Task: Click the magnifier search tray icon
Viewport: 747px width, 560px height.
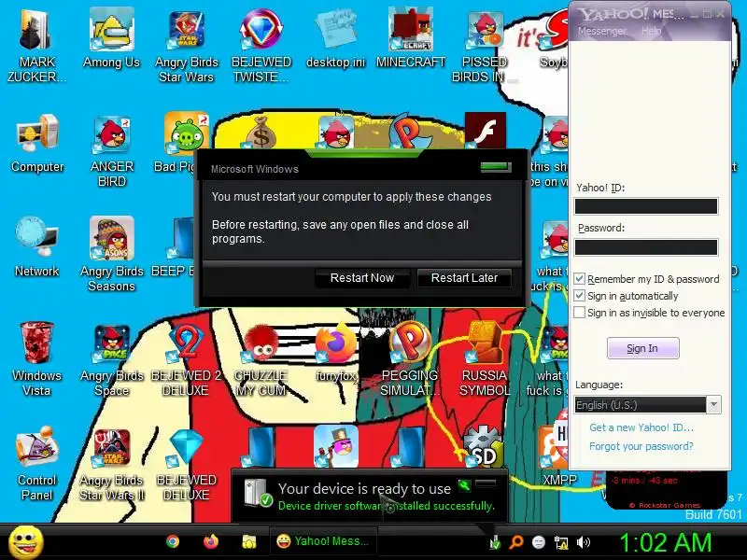Action: (x=516, y=542)
